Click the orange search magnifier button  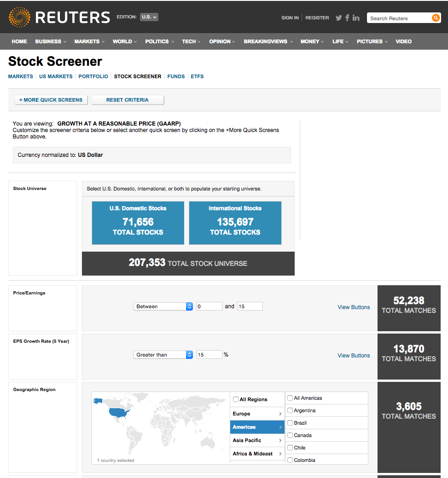(x=436, y=17)
